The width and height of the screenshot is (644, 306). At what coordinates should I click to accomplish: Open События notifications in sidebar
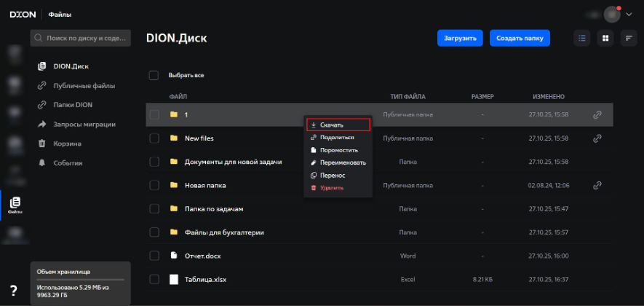(x=68, y=162)
